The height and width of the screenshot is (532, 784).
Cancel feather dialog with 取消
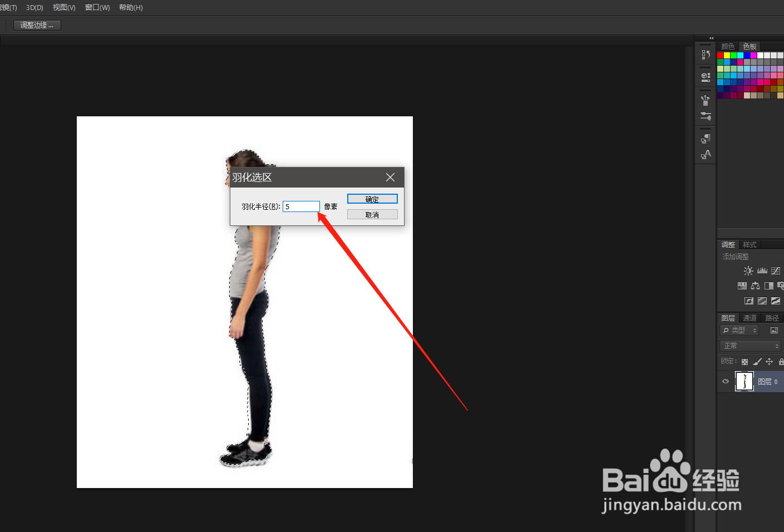tap(372, 214)
